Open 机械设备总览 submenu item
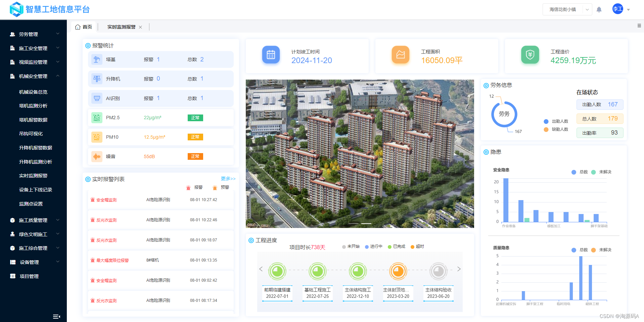The image size is (644, 322). point(33,92)
